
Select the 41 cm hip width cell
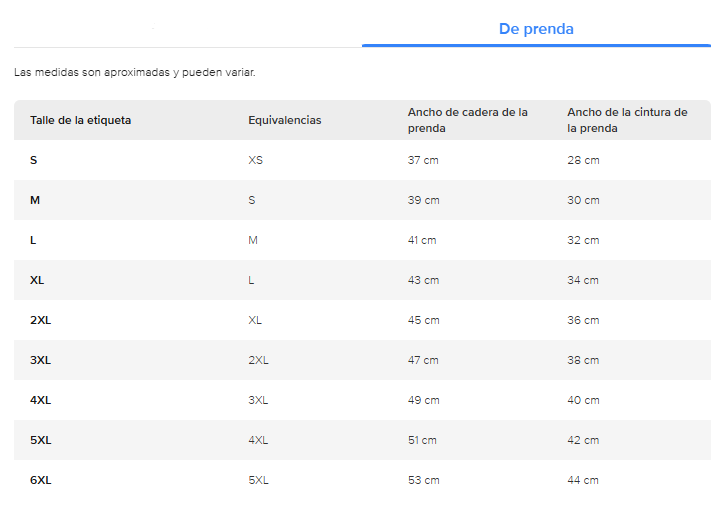[423, 240]
